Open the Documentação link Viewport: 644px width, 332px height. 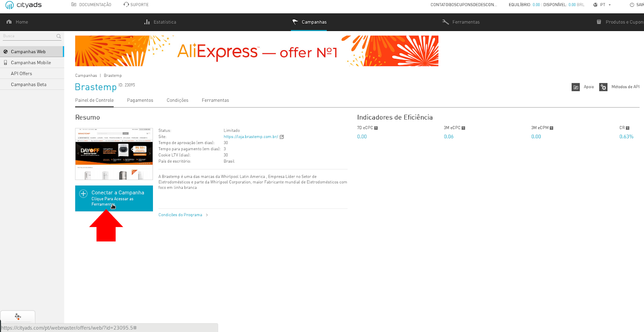(x=95, y=5)
